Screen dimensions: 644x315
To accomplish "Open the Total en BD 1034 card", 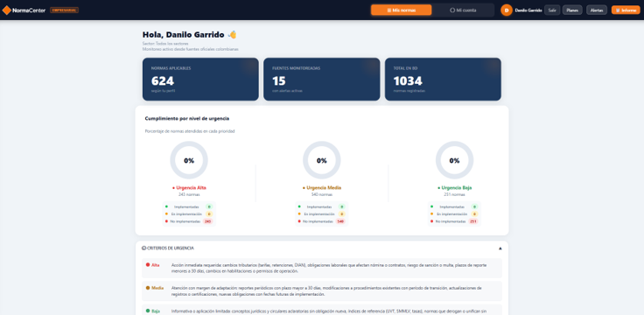I will pyautogui.click(x=443, y=79).
